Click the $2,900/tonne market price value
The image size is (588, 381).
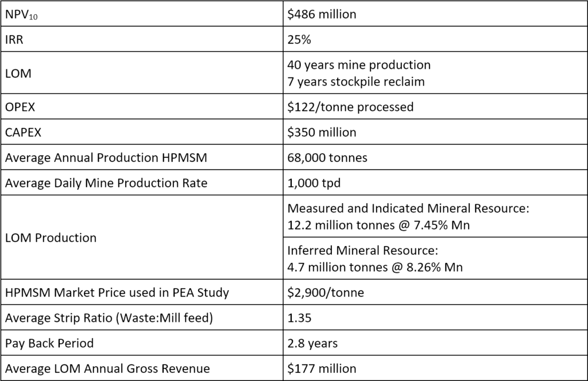(x=326, y=292)
